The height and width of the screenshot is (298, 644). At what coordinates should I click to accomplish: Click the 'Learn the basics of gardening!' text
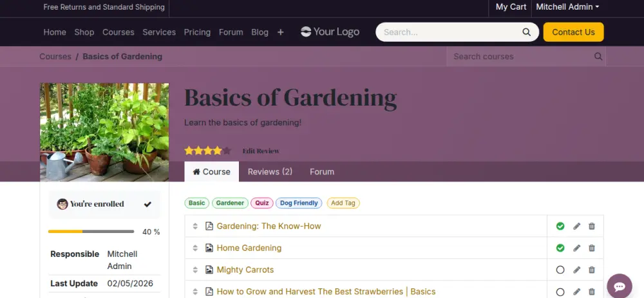[243, 123]
